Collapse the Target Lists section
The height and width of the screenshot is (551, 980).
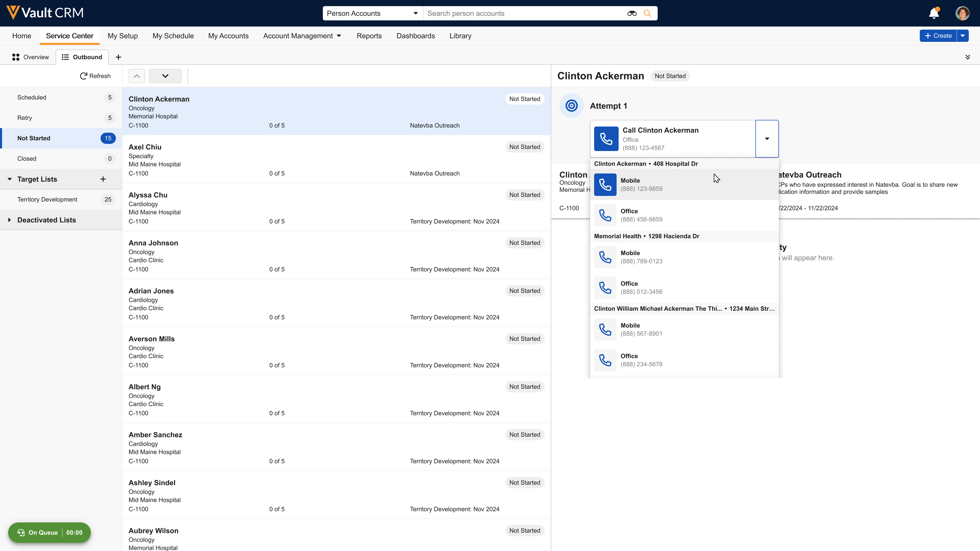(9, 179)
